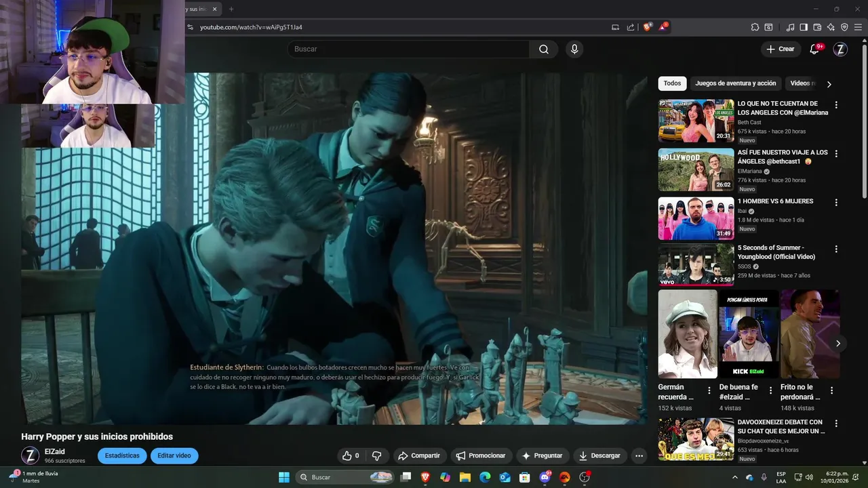Open the ElZaid channel avatar
This screenshot has width=868, height=488.
click(x=30, y=455)
